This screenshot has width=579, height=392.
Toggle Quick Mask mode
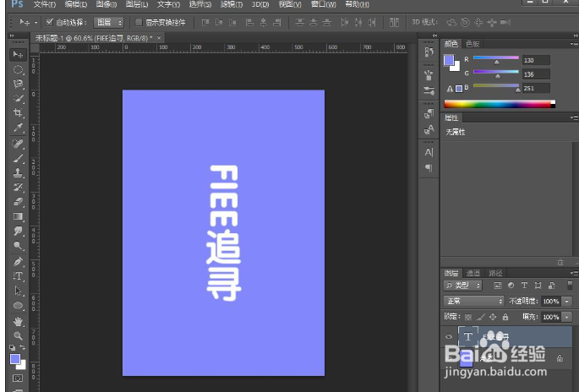(18, 378)
